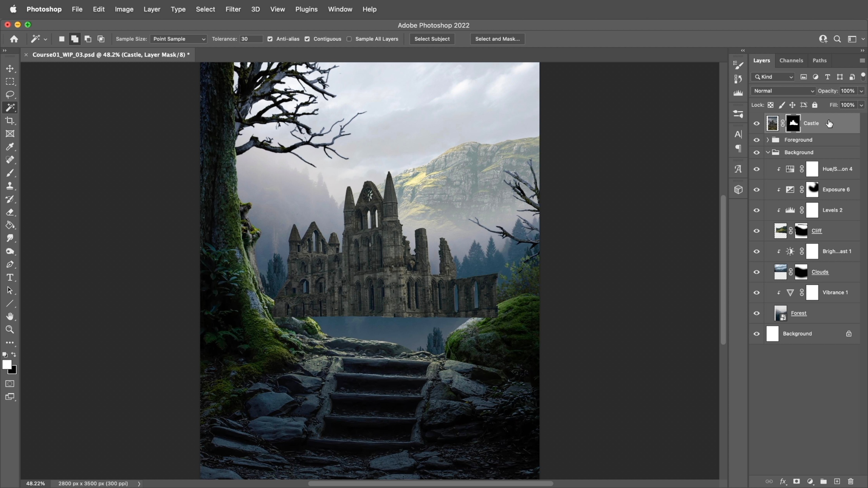Open the Sample Size dropdown
Image resolution: width=868 pixels, height=488 pixels.
pos(178,39)
